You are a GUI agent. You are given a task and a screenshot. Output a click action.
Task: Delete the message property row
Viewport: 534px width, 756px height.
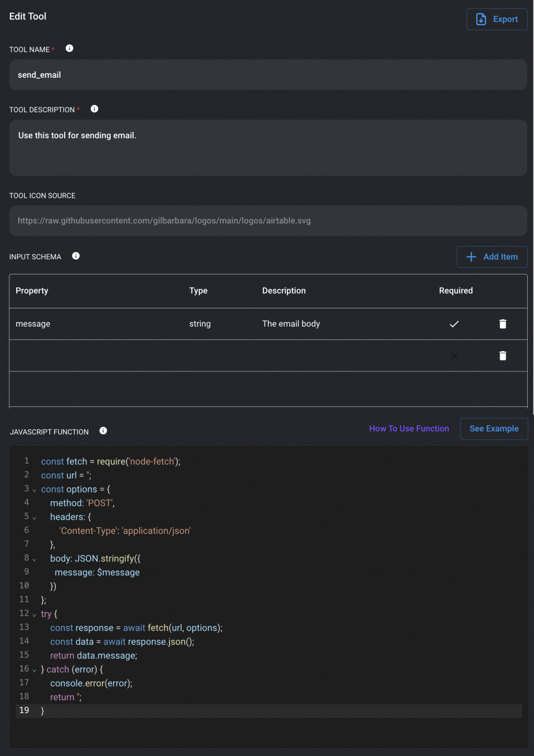coord(503,324)
